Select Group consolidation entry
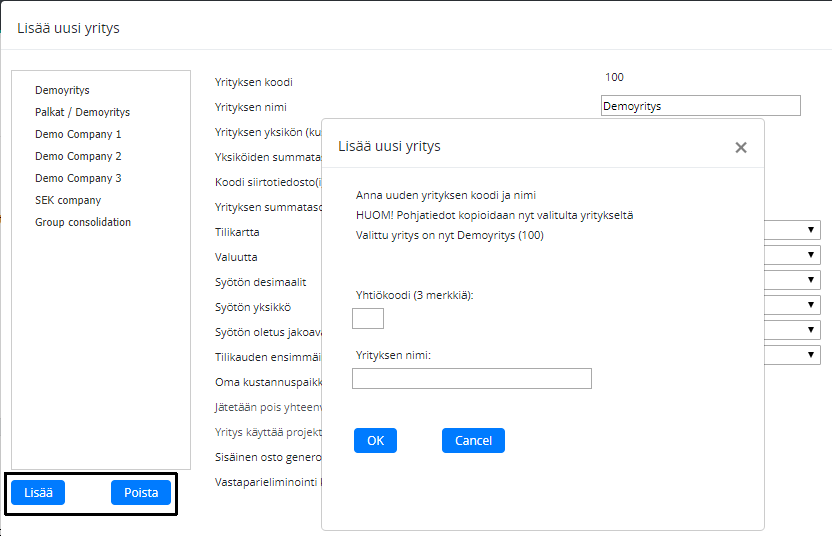This screenshot has height=536, width=832. click(83, 222)
